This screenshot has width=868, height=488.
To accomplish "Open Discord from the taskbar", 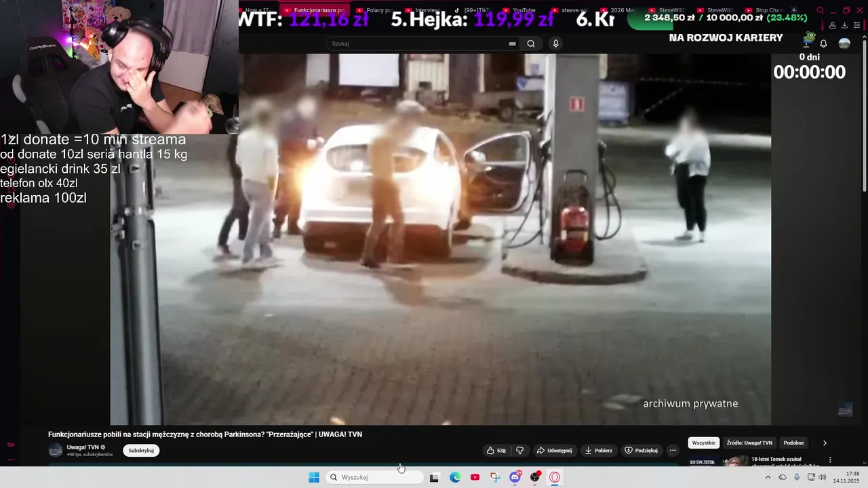I will coord(515,477).
